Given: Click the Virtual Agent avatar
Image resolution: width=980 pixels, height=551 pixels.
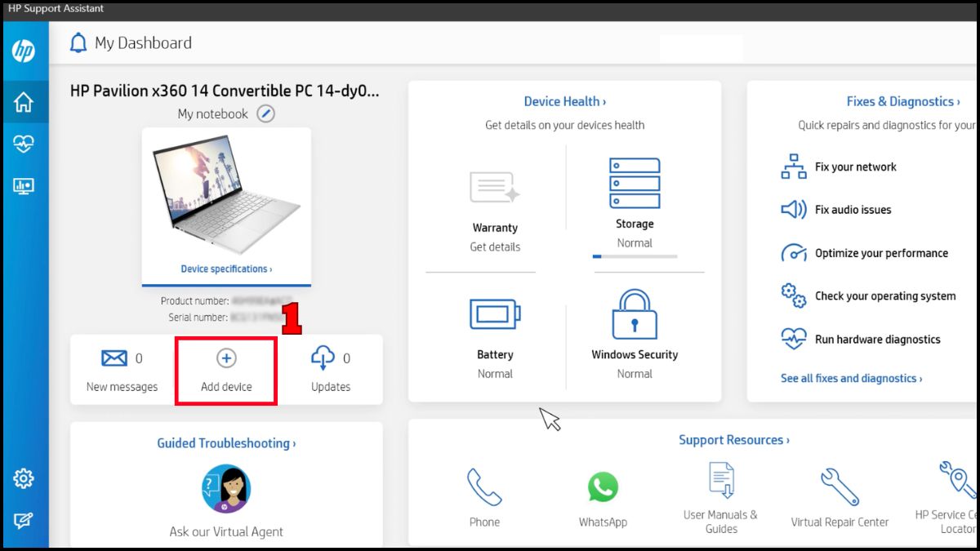Looking at the screenshot, I should tap(226, 489).
